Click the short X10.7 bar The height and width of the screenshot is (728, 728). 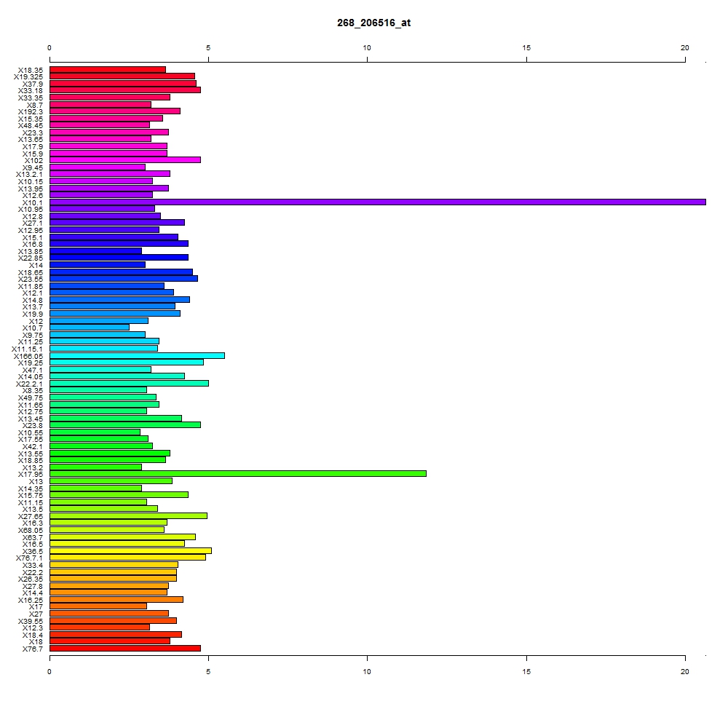click(89, 328)
